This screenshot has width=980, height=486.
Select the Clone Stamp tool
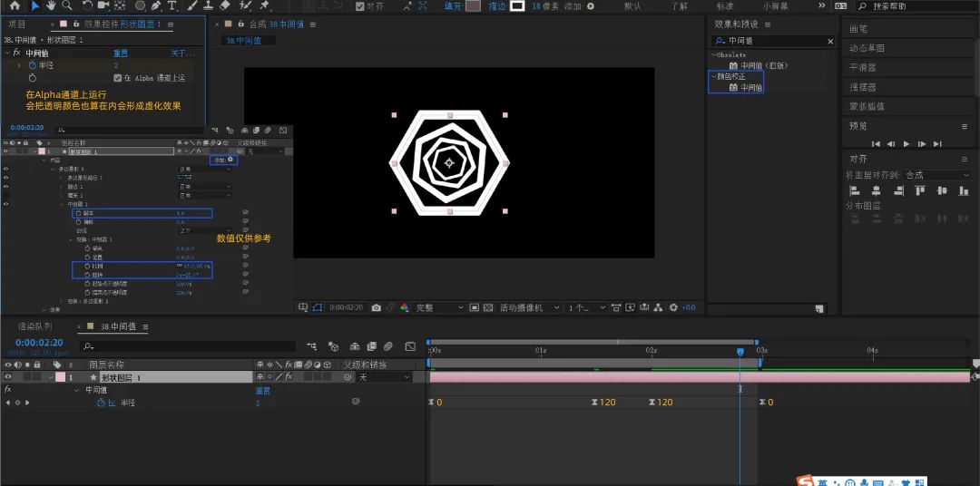point(209,5)
